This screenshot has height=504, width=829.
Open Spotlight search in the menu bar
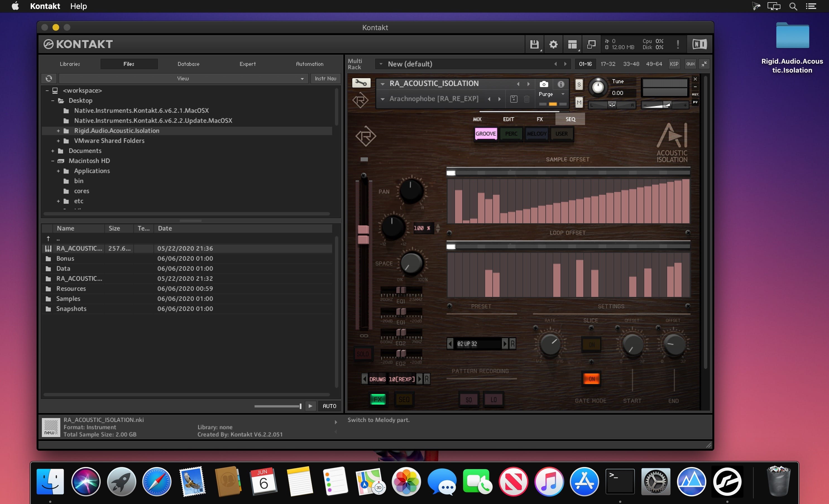click(793, 6)
